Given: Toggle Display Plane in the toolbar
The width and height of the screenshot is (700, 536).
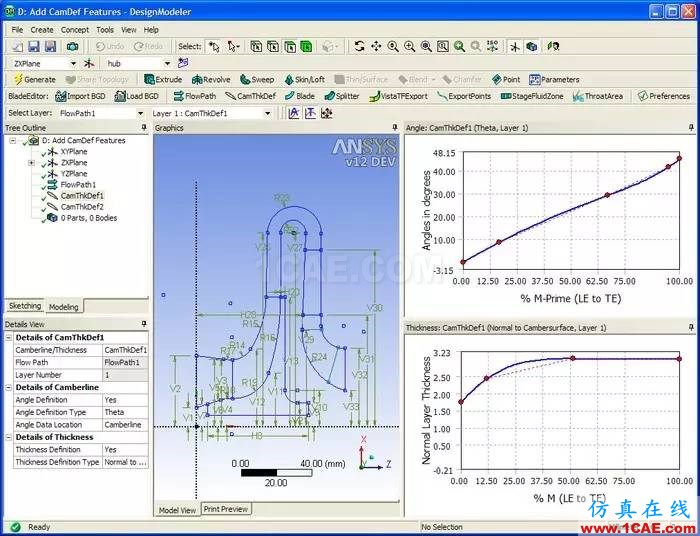Looking at the screenshot, I should click(515, 46).
